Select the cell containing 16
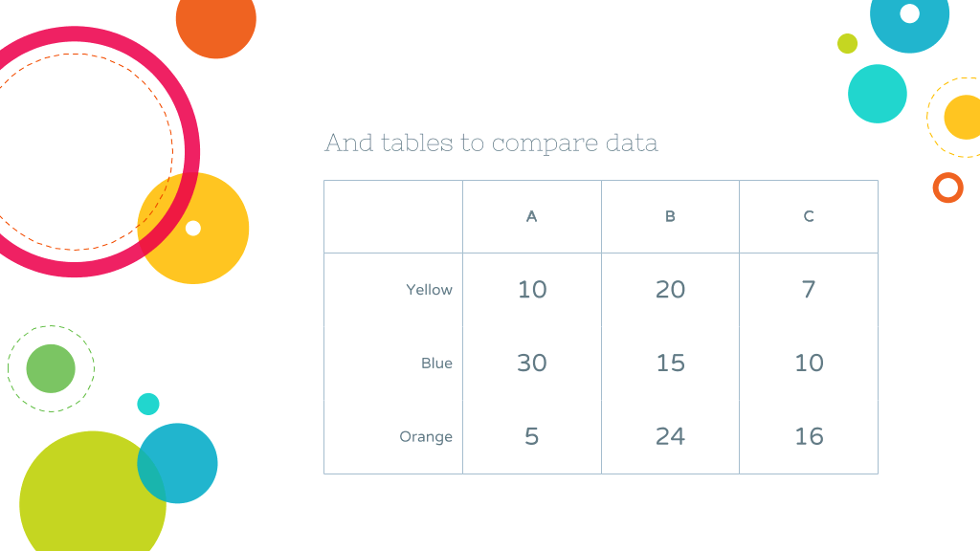The height and width of the screenshot is (551, 980). 809,436
